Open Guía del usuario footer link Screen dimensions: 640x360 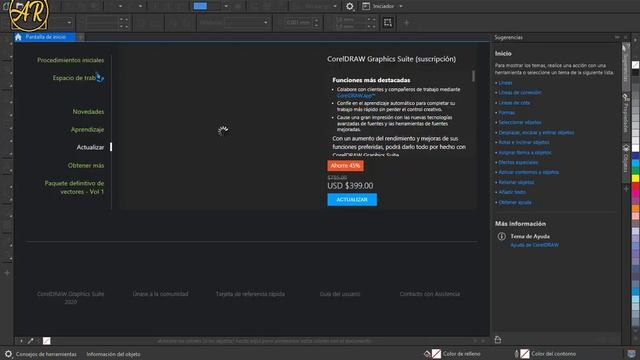tap(340, 294)
